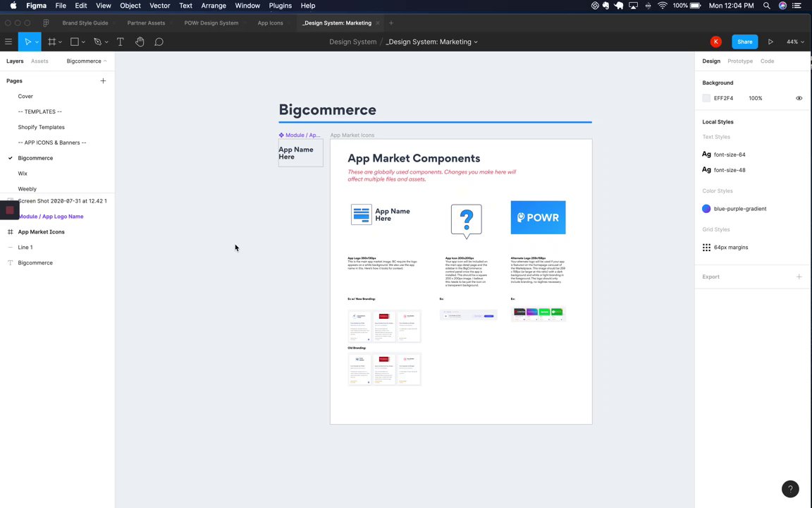Open Pen tool dropdown arrow
Image resolution: width=812 pixels, height=508 pixels.
click(x=106, y=42)
